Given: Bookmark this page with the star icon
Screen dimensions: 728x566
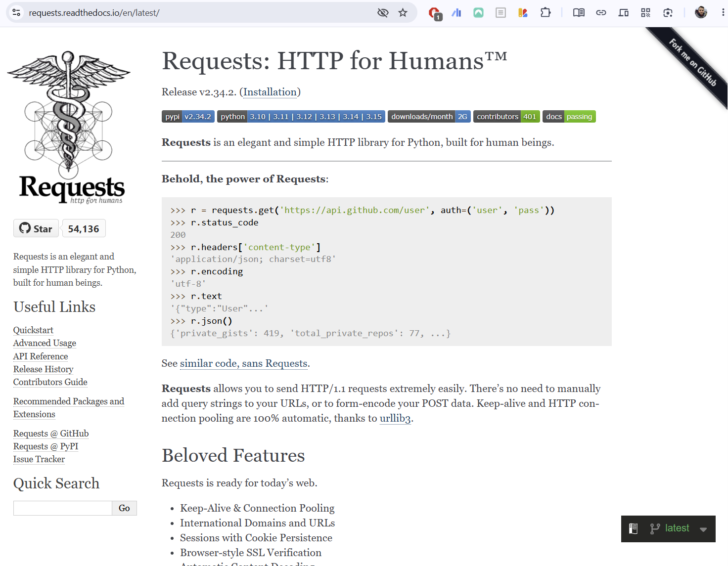Looking at the screenshot, I should pos(403,12).
